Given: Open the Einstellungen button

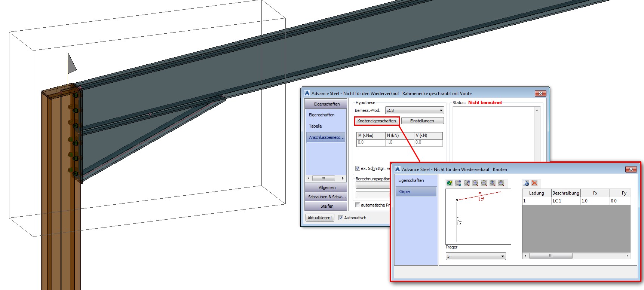Looking at the screenshot, I should (422, 121).
